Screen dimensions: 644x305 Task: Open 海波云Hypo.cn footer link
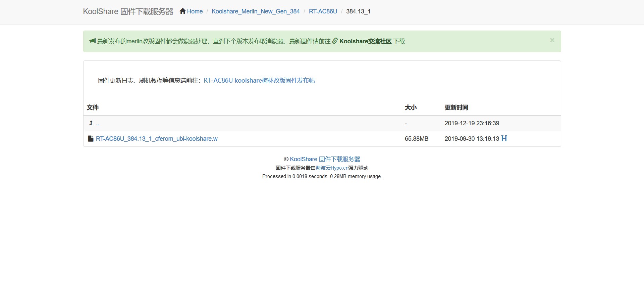tap(332, 168)
